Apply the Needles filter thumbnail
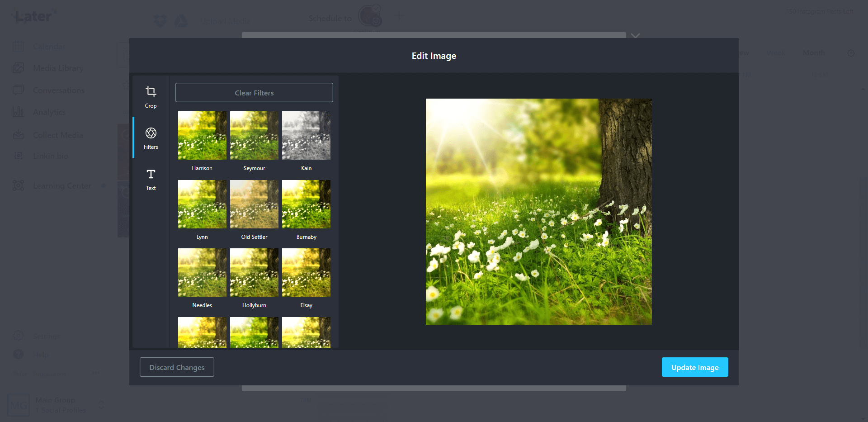Viewport: 868px width, 422px height. [202, 272]
